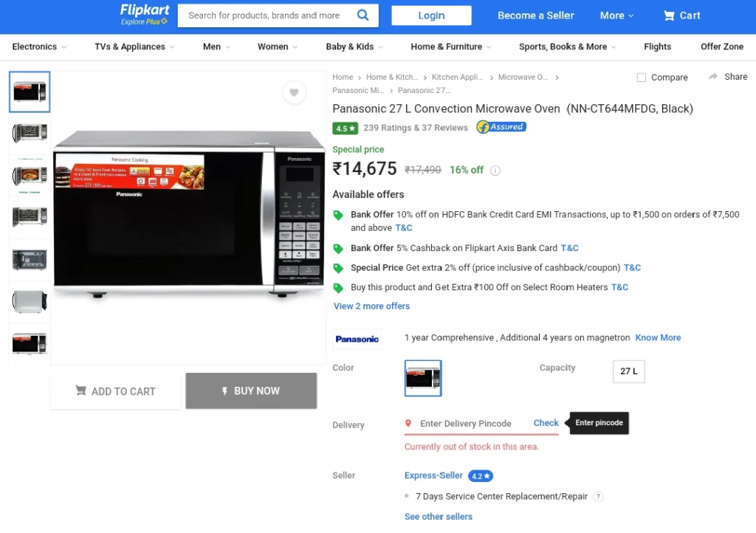Click the main microwave product image
This screenshot has width=756, height=533.
(x=189, y=214)
